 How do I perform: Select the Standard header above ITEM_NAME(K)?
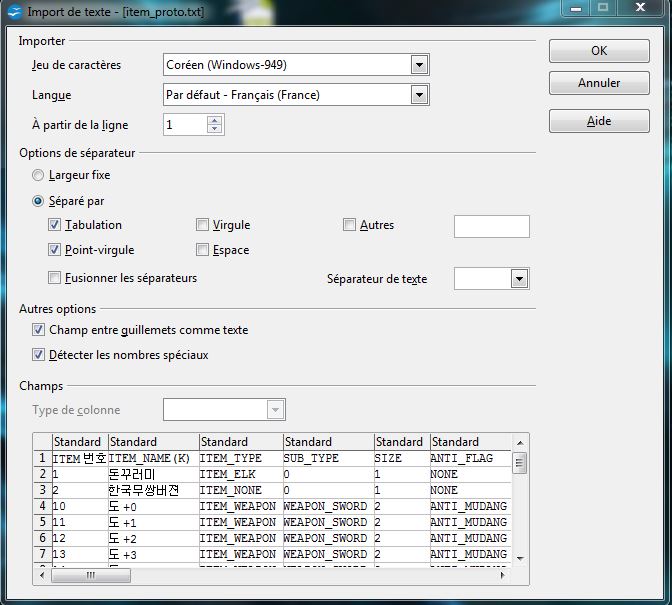pos(153,442)
